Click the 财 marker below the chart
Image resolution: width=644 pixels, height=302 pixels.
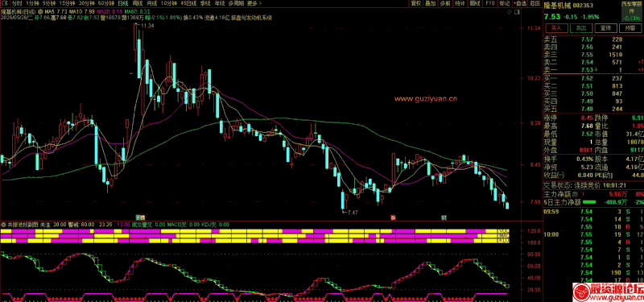(x=444, y=217)
